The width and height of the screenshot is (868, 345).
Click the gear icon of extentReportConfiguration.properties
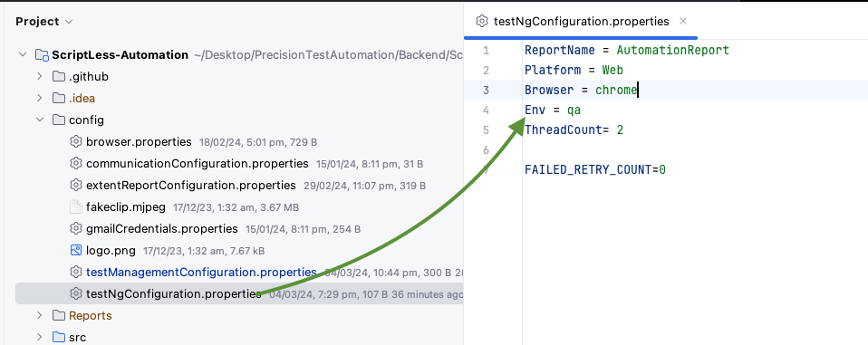[76, 186]
